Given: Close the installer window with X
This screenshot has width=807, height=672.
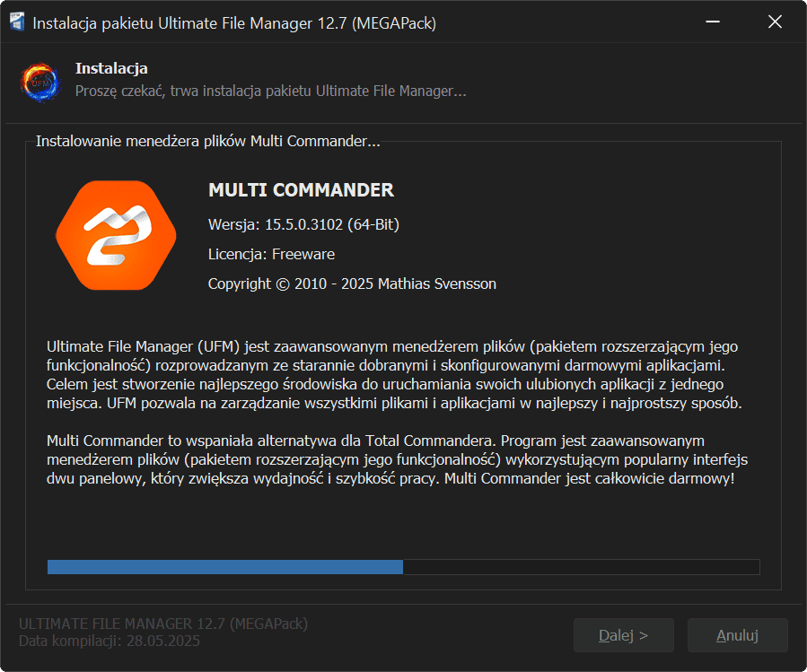Looking at the screenshot, I should coord(775,23).
